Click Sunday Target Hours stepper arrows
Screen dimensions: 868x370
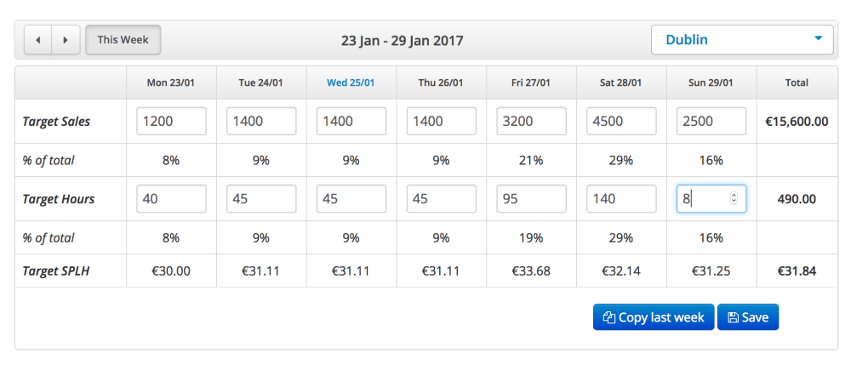(734, 198)
